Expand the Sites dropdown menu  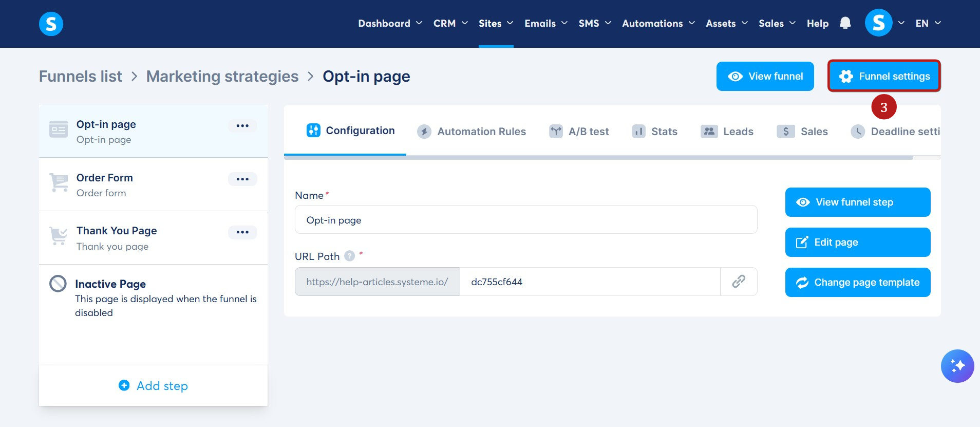pyautogui.click(x=496, y=24)
